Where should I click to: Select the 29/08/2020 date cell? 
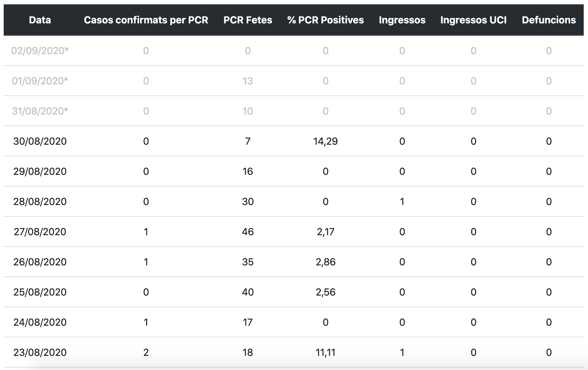(40, 171)
